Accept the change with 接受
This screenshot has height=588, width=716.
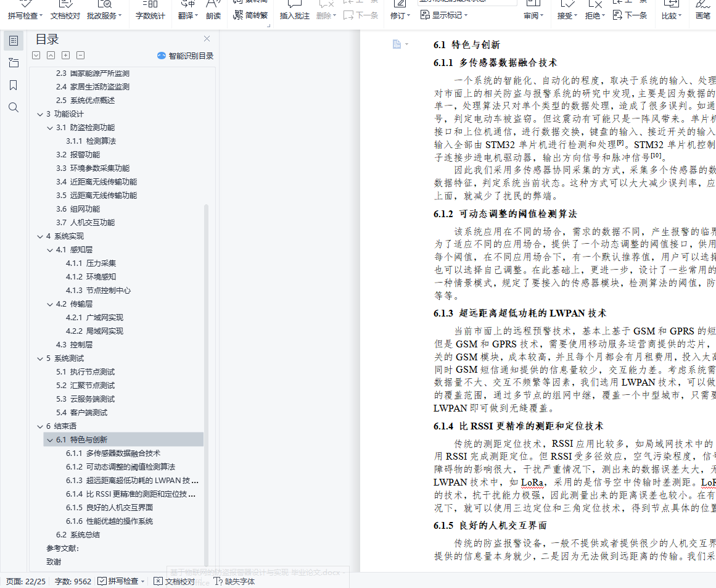click(567, 10)
